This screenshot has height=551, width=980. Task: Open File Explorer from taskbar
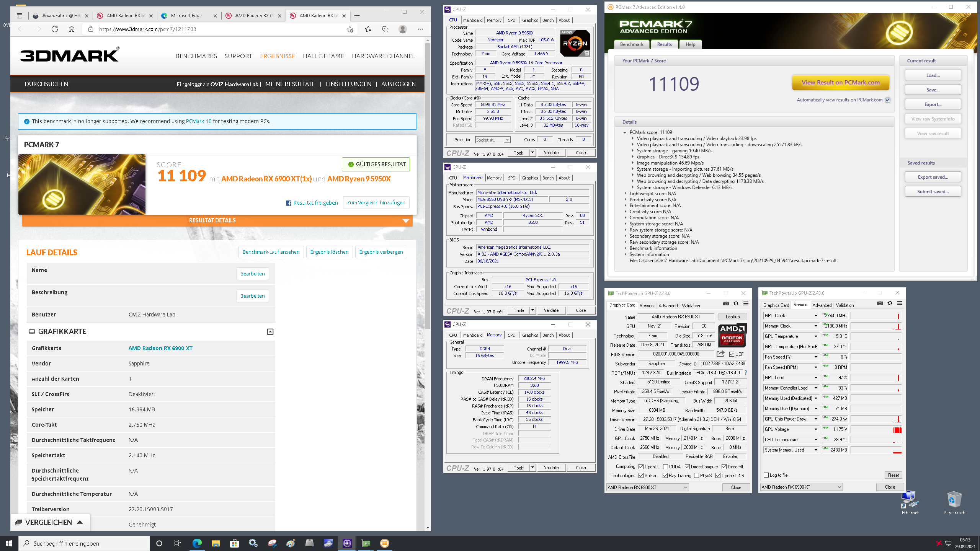point(216,543)
